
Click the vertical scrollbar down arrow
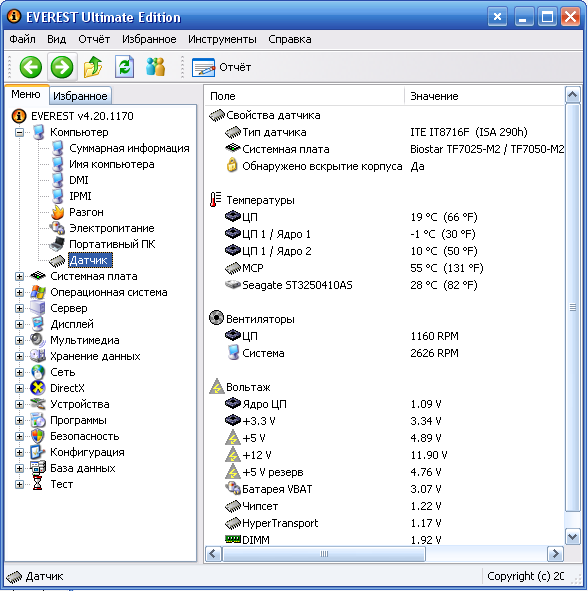pos(573,536)
